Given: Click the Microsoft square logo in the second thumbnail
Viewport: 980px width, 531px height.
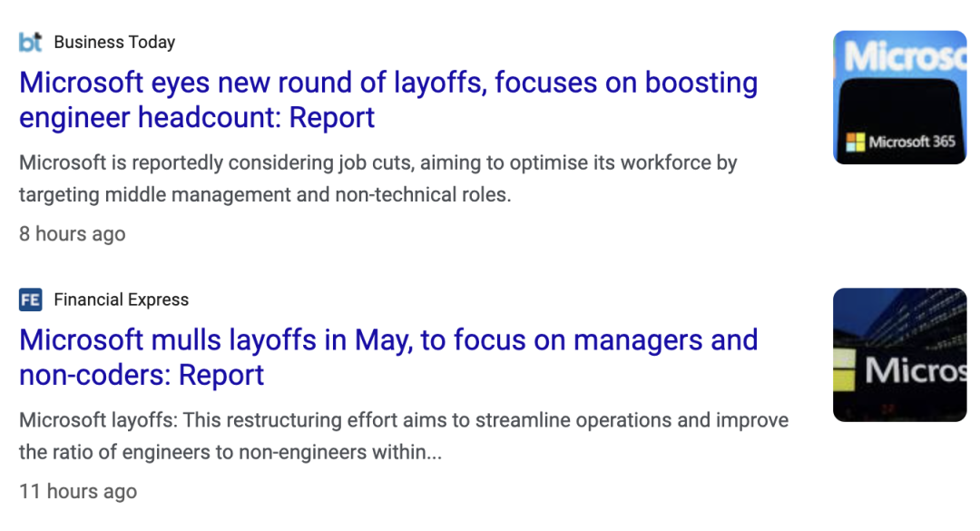Looking at the screenshot, I should point(845,370).
